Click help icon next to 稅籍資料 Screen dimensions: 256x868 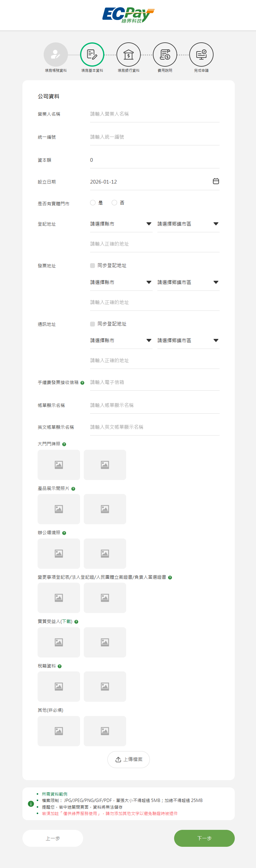click(60, 666)
